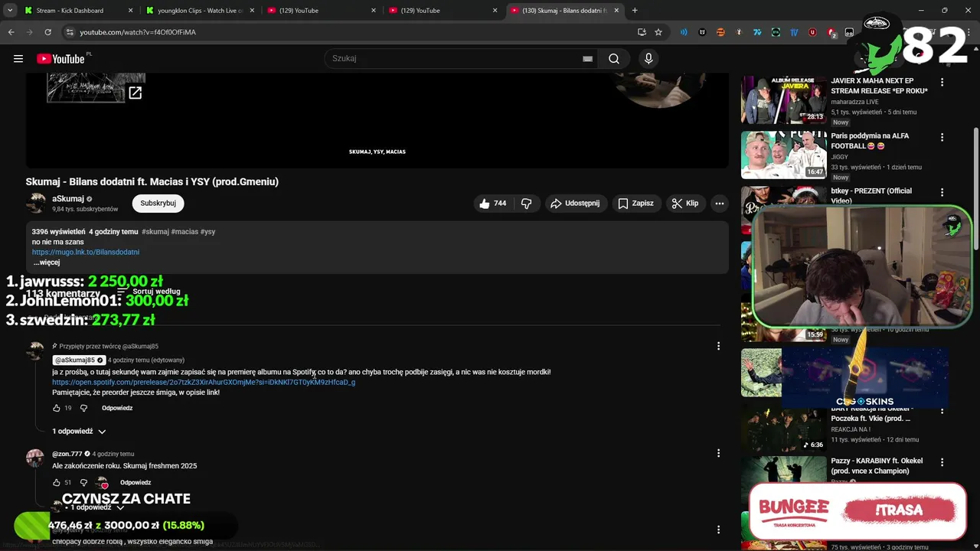Dislike the pinned aSkumaj85 comment

tap(83, 408)
